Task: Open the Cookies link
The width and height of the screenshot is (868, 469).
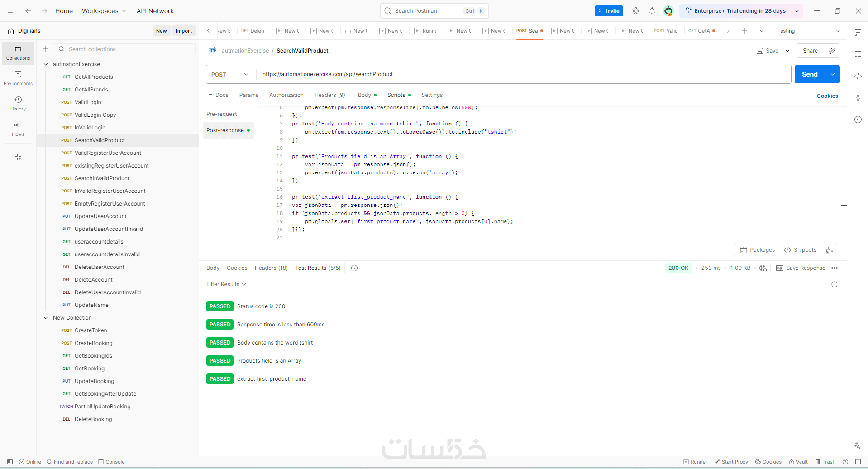Action: pos(827,96)
